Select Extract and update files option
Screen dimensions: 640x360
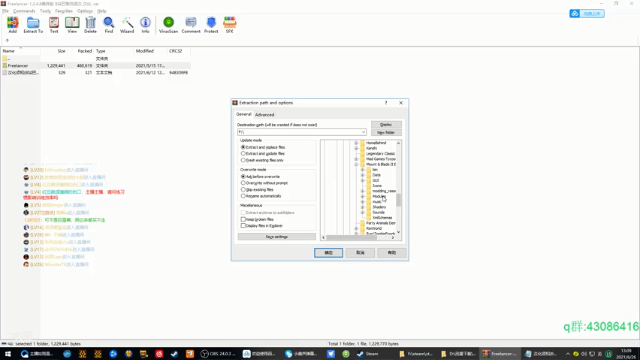click(263, 153)
